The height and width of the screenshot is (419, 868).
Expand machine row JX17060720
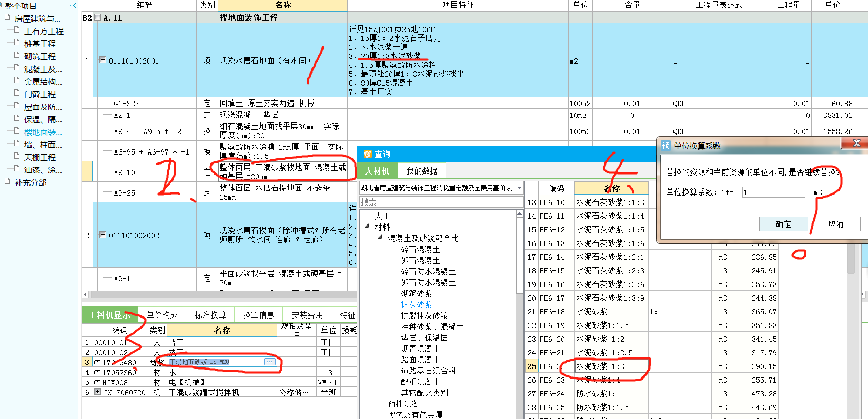[97, 392]
